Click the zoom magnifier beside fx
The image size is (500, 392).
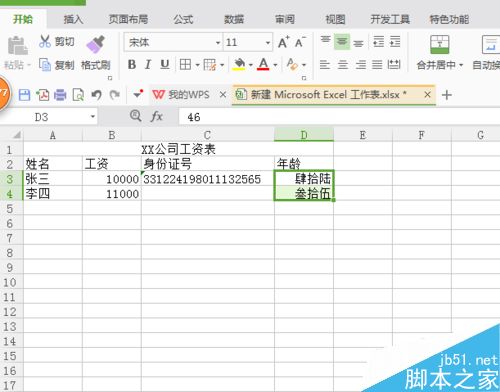pos(135,116)
